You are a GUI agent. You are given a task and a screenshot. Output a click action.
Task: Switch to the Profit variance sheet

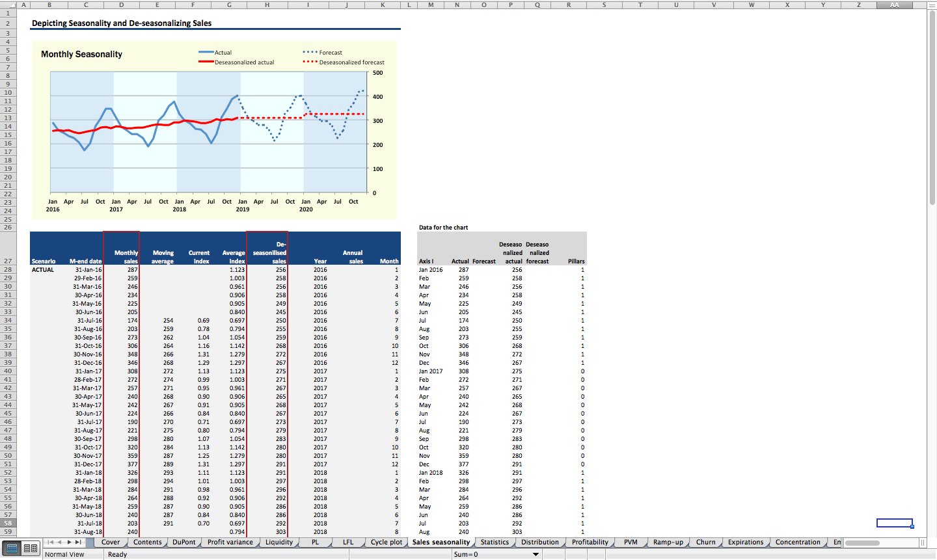click(x=230, y=542)
